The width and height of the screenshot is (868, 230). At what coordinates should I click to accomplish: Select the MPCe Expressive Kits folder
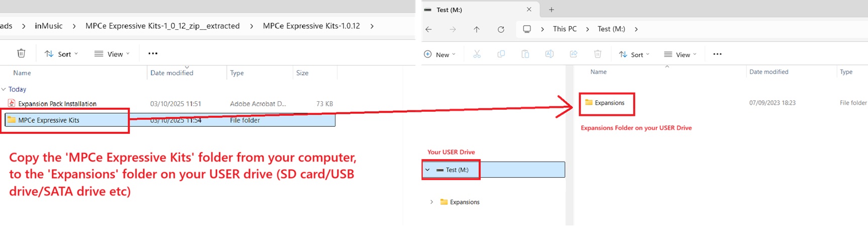[170, 120]
